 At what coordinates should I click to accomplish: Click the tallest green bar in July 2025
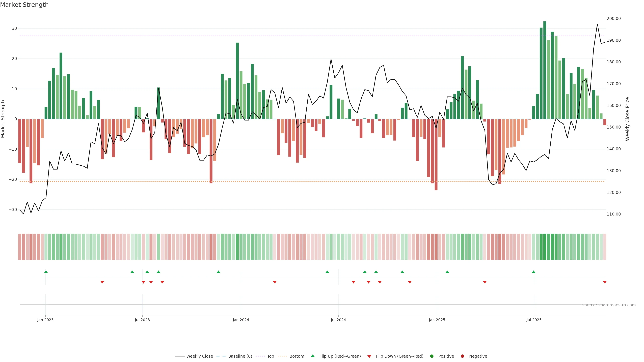point(545,70)
